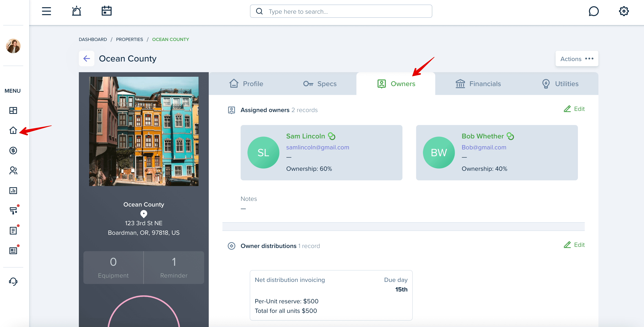
Task: Click the 'Notes' label
Action: [x=249, y=199]
